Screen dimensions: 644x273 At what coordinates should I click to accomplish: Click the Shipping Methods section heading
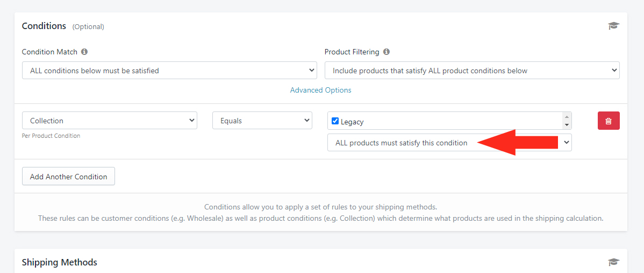click(60, 262)
